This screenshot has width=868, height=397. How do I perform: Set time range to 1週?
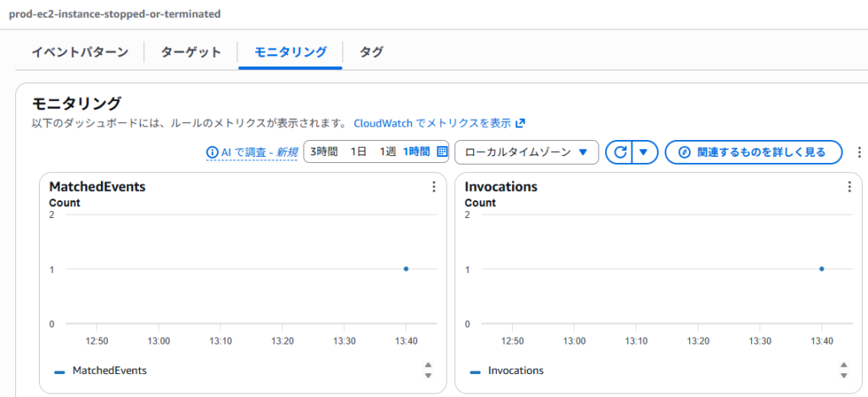click(387, 152)
